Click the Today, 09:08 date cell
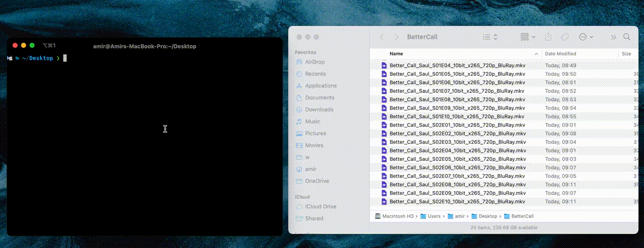This screenshot has width=644, height=248. (560, 133)
